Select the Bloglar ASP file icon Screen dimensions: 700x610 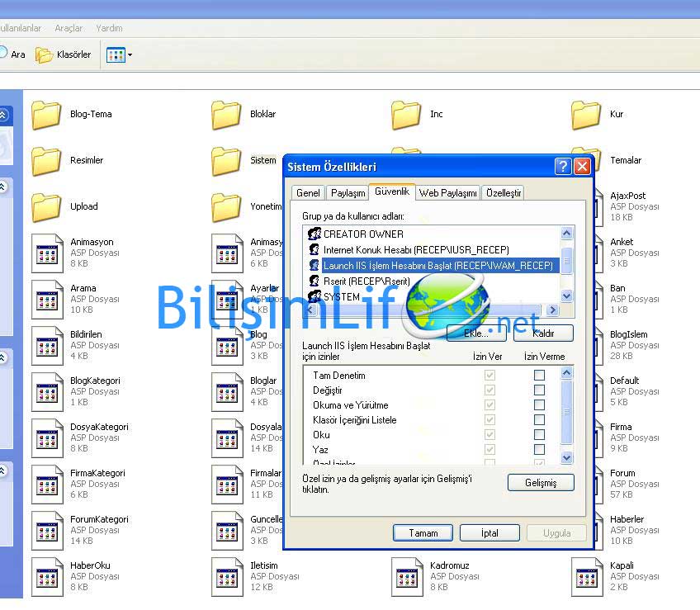tap(227, 391)
